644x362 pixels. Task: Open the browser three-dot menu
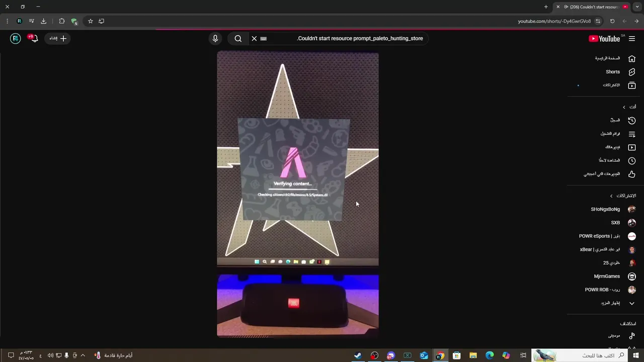point(7,21)
